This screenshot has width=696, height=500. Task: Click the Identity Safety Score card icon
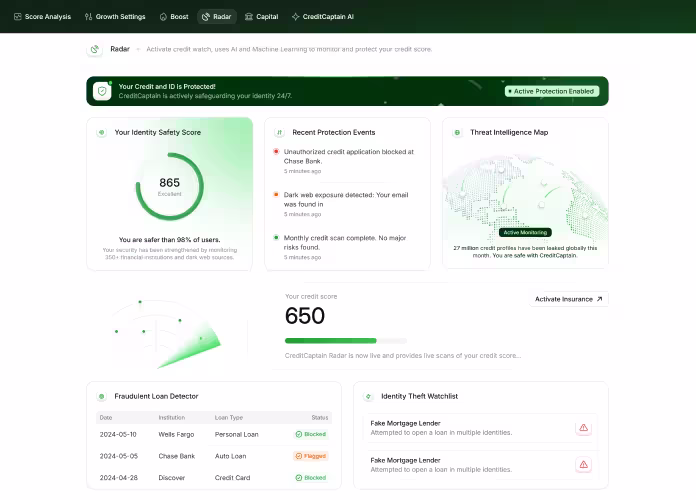(x=101, y=132)
